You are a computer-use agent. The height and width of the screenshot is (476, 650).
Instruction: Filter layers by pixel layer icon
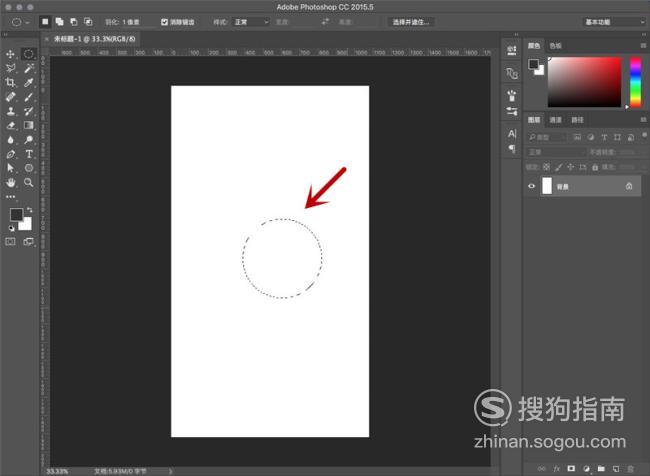coord(577,137)
